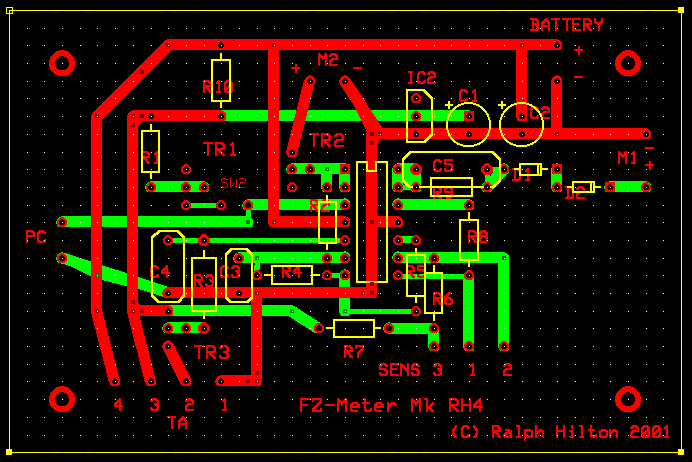
Task: Click the TR1 transistor label
Action: click(x=220, y=149)
